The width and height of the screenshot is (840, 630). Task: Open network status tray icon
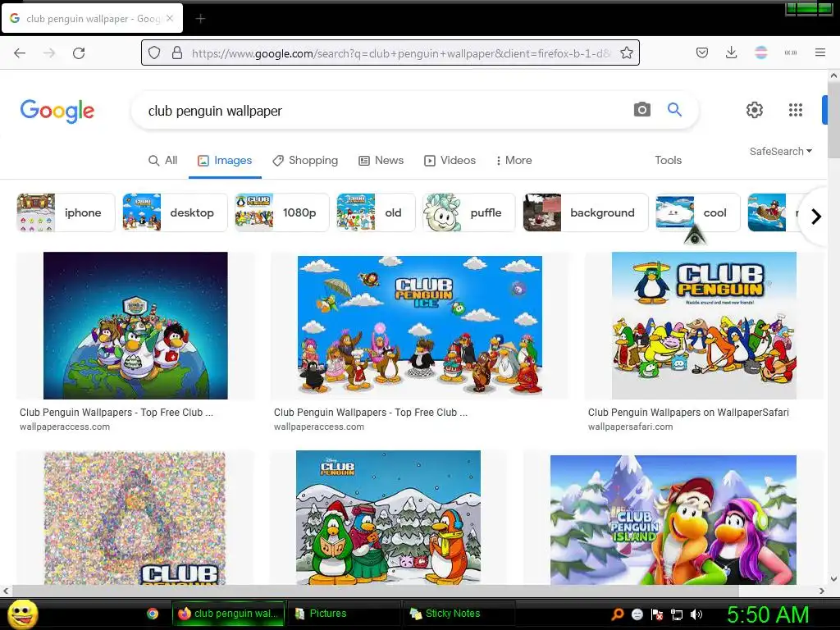(677, 614)
